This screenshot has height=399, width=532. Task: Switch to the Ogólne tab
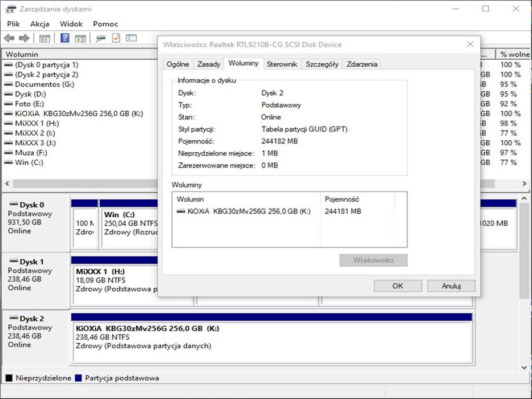click(178, 64)
